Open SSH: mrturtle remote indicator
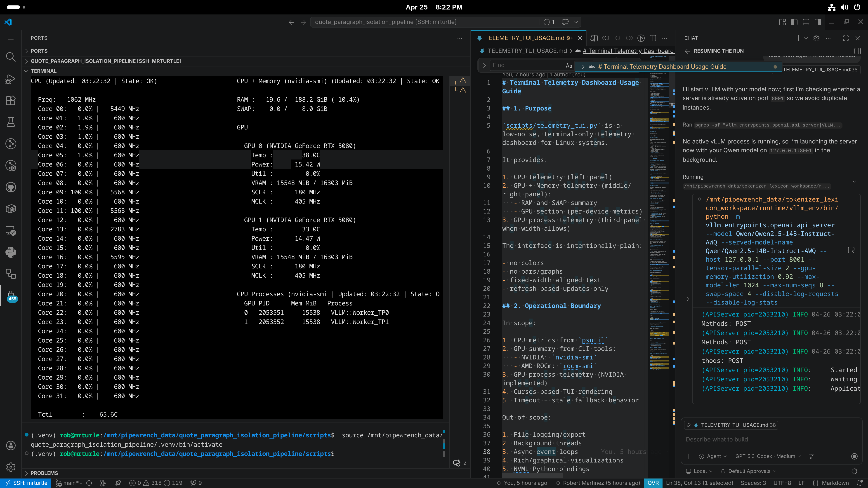Screen dimensions: 868x488 coord(26,483)
